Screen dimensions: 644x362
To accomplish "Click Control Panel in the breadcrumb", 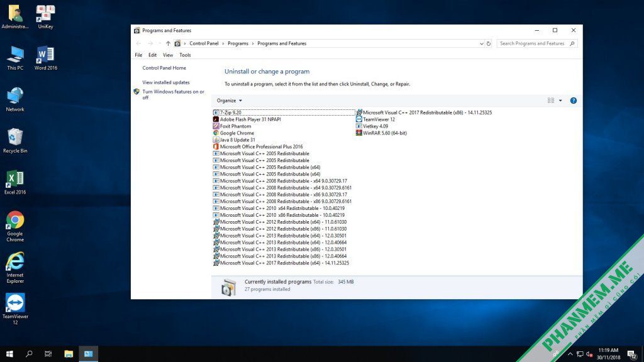I will (x=204, y=43).
